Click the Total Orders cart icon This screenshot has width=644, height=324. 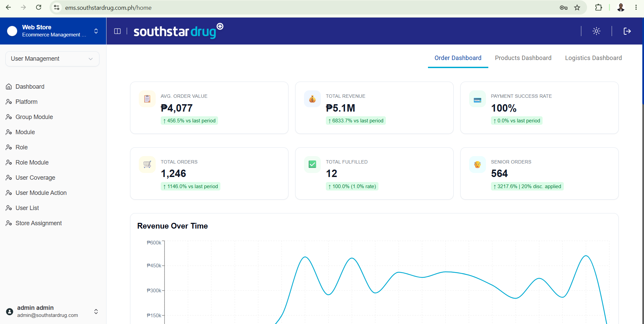coord(147,165)
